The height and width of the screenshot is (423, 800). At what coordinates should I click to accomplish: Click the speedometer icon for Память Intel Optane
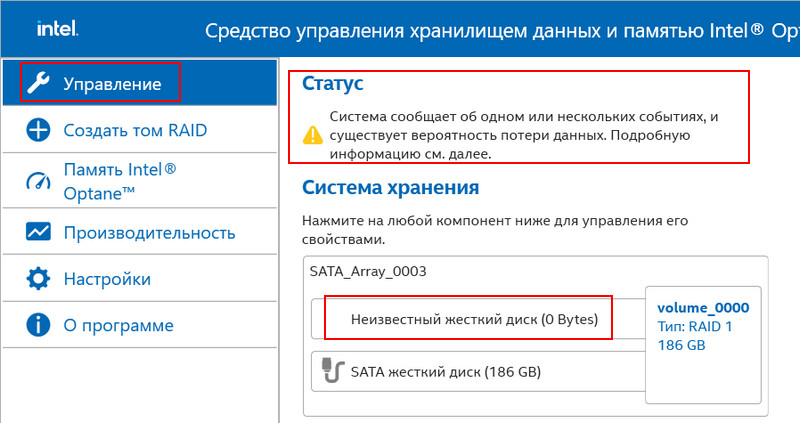(38, 181)
